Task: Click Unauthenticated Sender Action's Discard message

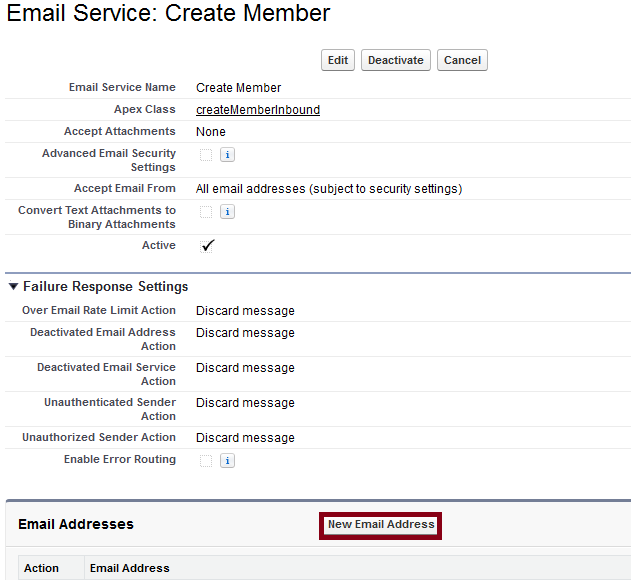Action: 245,403
